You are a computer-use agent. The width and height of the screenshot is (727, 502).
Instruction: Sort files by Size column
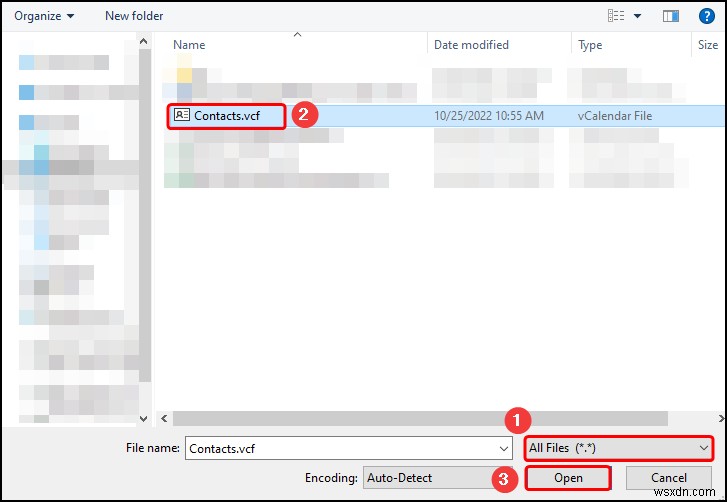point(708,45)
